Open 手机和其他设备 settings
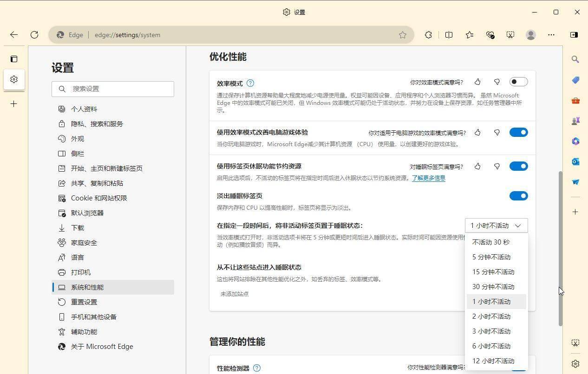This screenshot has height=374, width=588. coord(113,317)
